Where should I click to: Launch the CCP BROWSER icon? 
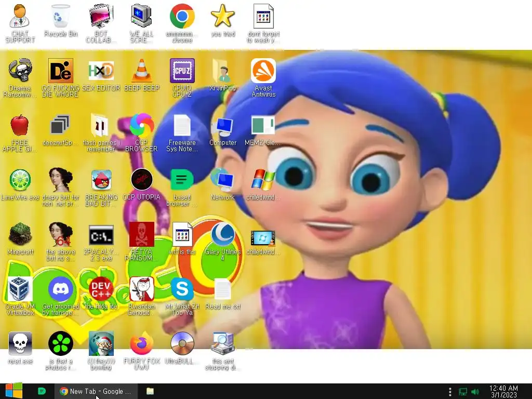(141, 132)
